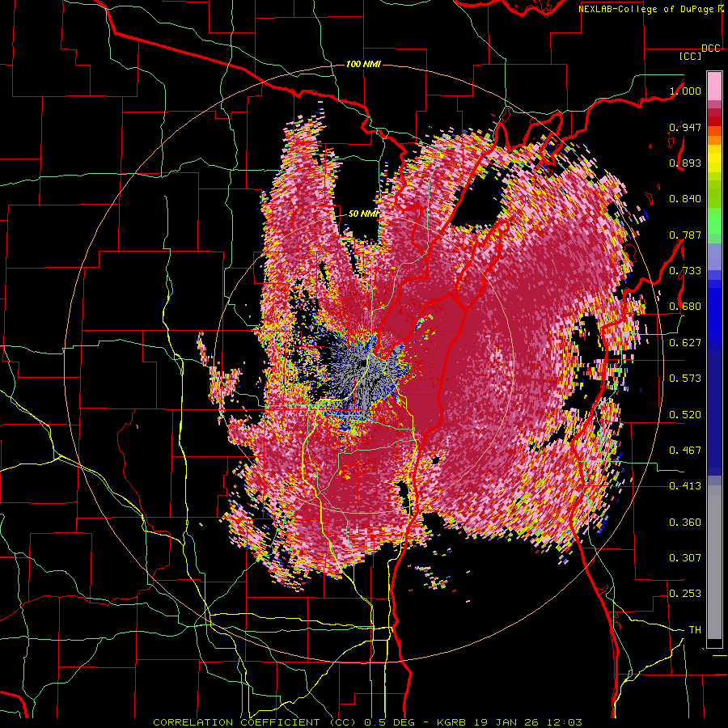
Task: Select the 0.520 scale value
Action: coord(685,414)
